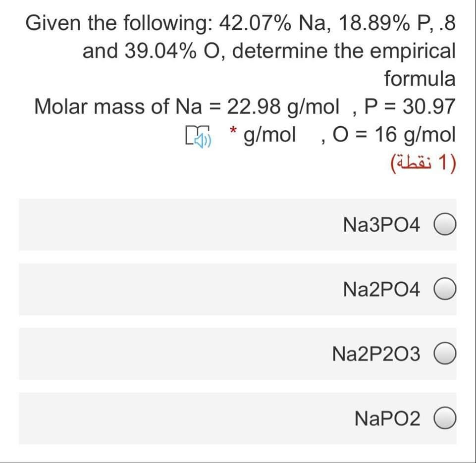
Task: Select the Na3PO4 radio button
Action: 445,225
